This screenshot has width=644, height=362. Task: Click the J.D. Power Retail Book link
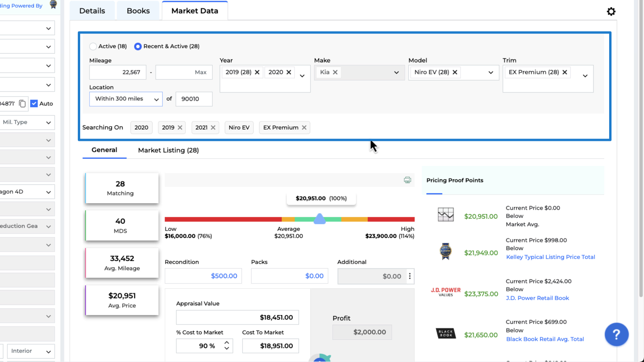(537, 298)
